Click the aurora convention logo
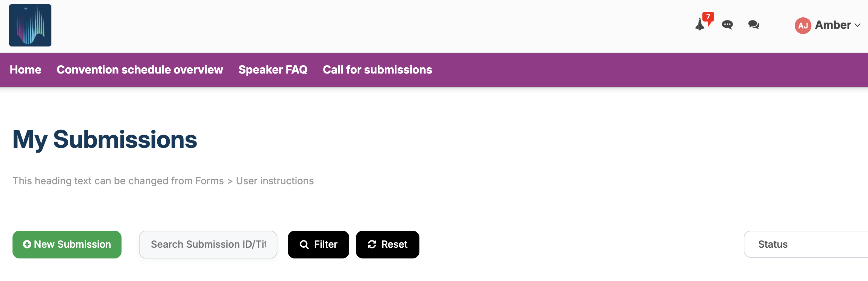 (30, 25)
